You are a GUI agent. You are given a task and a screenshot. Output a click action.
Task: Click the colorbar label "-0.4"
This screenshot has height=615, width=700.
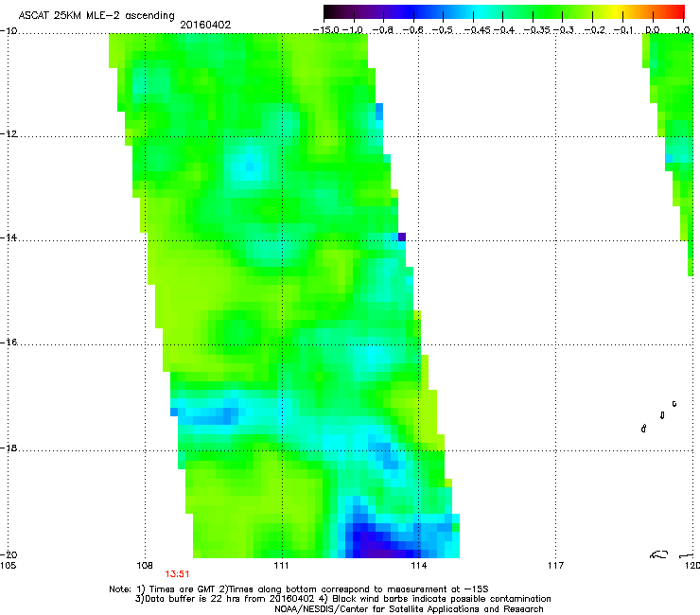point(503,30)
